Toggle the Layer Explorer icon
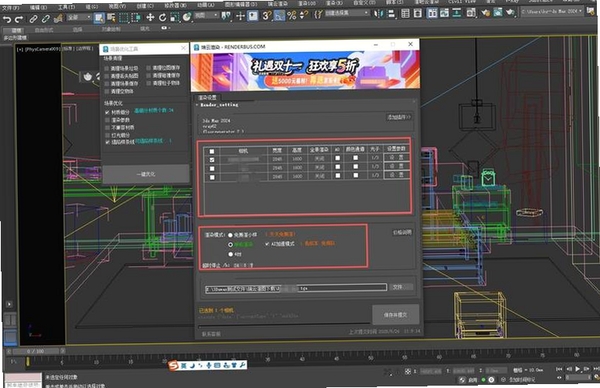The height and width of the screenshot is (388, 600). (x=418, y=14)
